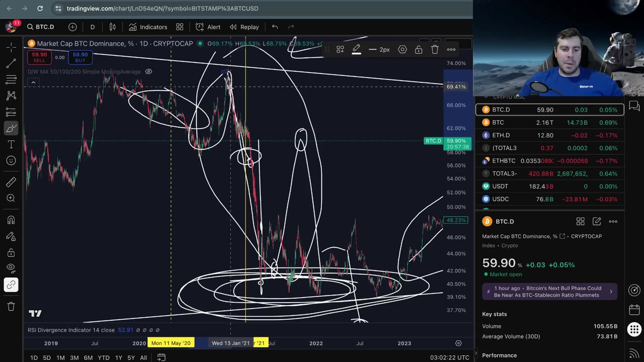The image size is (644, 362).
Task: Select the text annotation tool
Action: 11,145
